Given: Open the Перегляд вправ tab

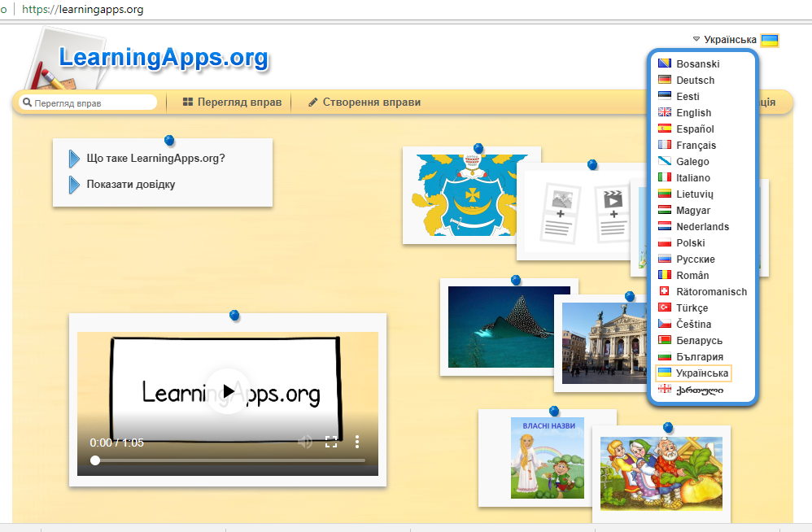Looking at the screenshot, I should [232, 102].
